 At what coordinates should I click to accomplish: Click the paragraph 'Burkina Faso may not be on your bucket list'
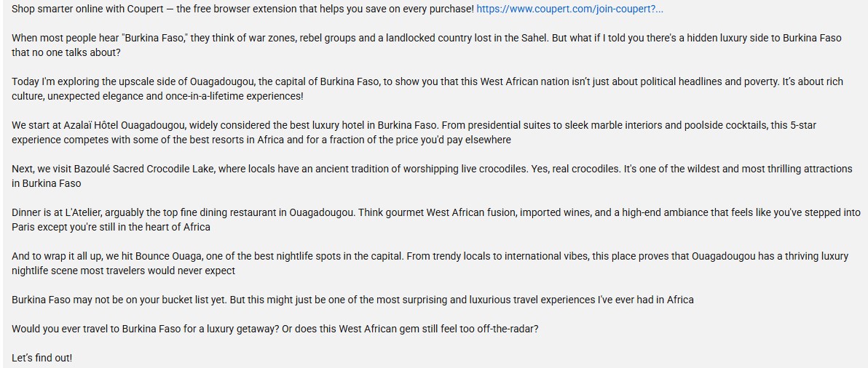[x=352, y=300]
